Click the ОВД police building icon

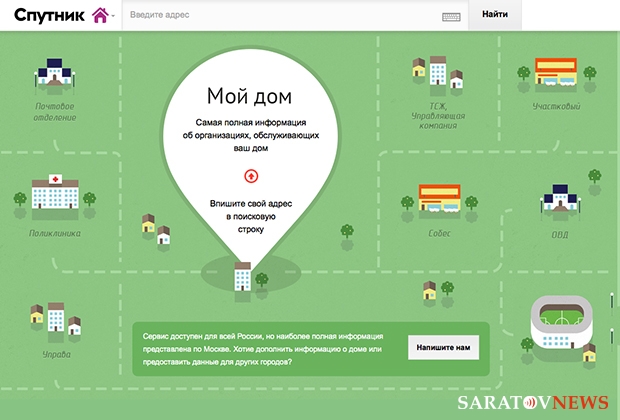559,198
